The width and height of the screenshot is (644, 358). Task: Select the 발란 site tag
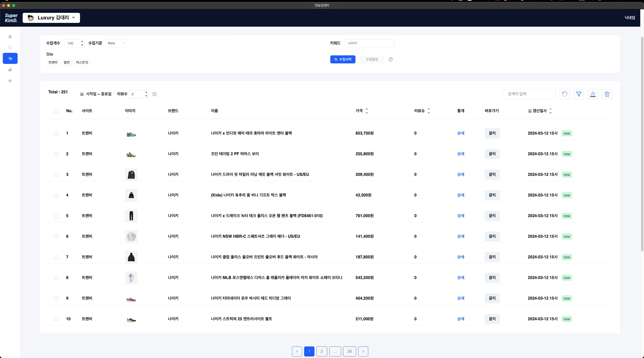[x=67, y=62]
